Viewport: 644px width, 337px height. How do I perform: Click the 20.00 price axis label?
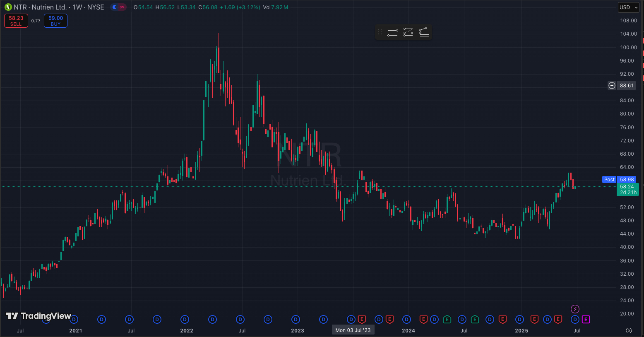click(x=627, y=314)
